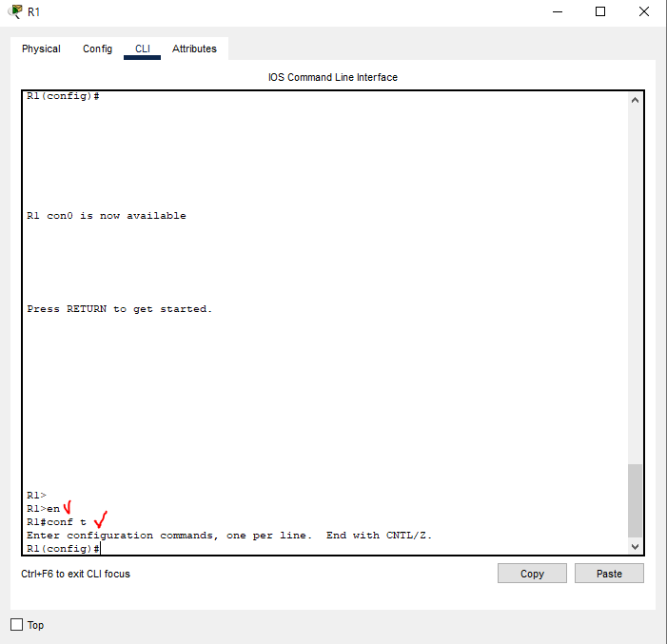Click the 'Enter configuration commands' message line
Viewport: 667px width, 644px height.
229,536
